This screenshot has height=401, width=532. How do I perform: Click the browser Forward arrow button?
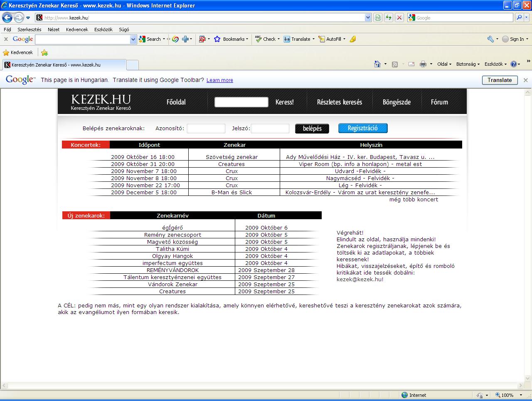(x=19, y=17)
